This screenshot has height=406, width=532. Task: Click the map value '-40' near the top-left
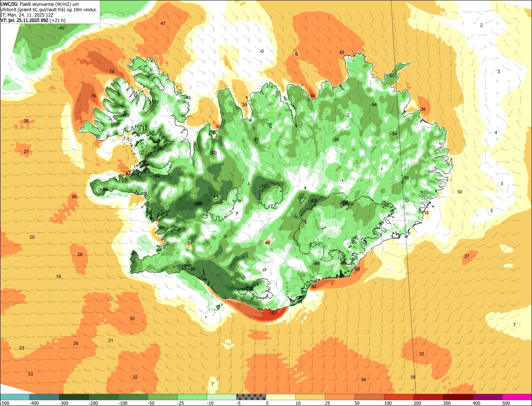(61, 28)
